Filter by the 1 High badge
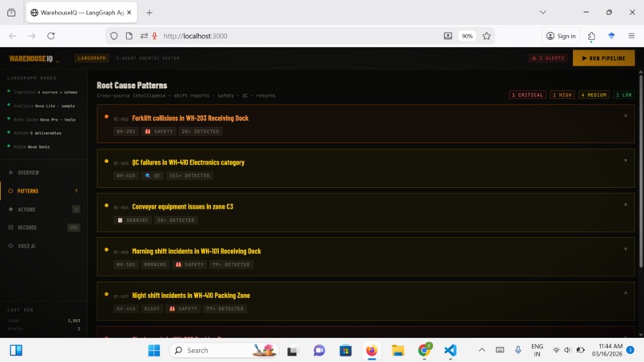 (x=562, y=95)
